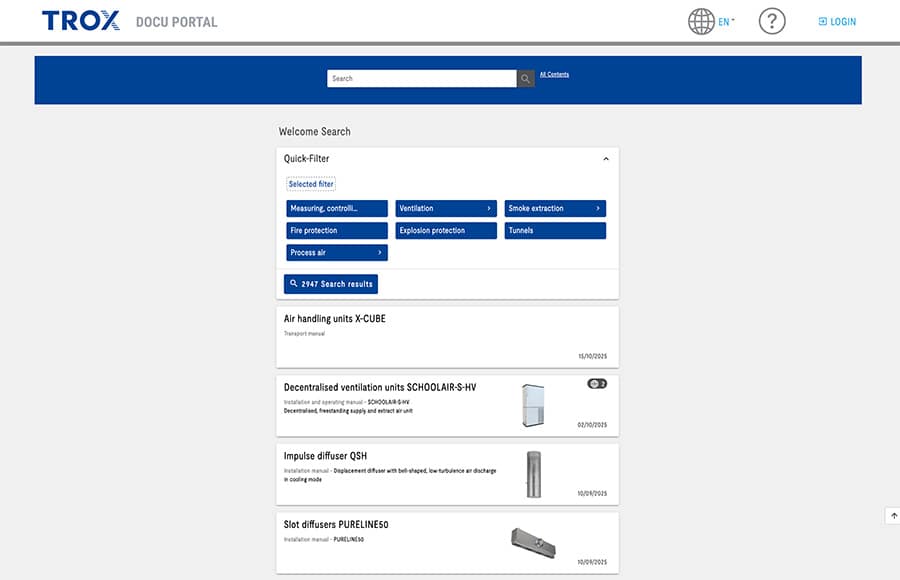Expand the Process air filter
This screenshot has height=580, width=900.
click(x=380, y=253)
